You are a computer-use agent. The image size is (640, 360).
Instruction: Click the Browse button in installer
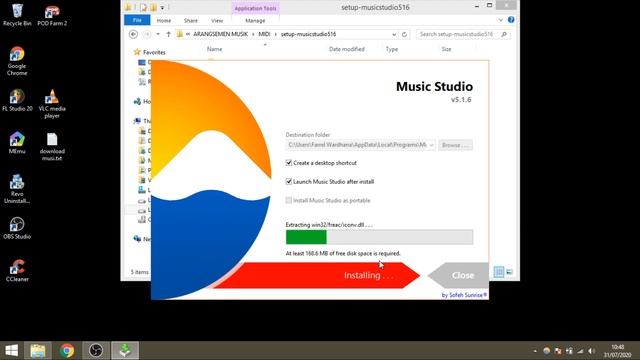(456, 145)
